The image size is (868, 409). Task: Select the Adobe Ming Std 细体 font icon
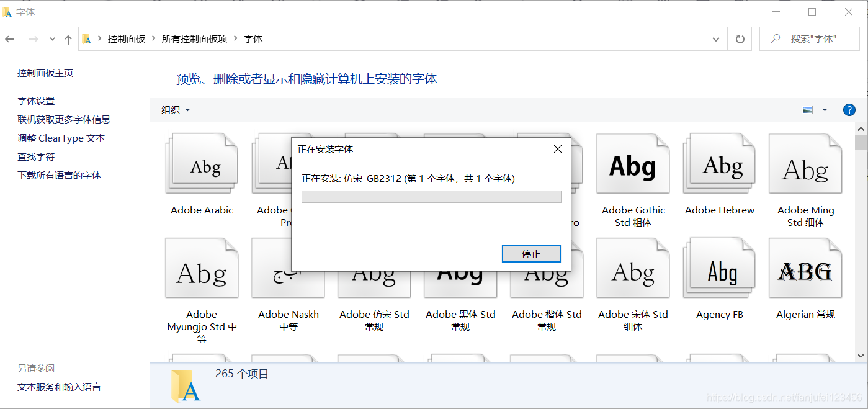coord(805,164)
